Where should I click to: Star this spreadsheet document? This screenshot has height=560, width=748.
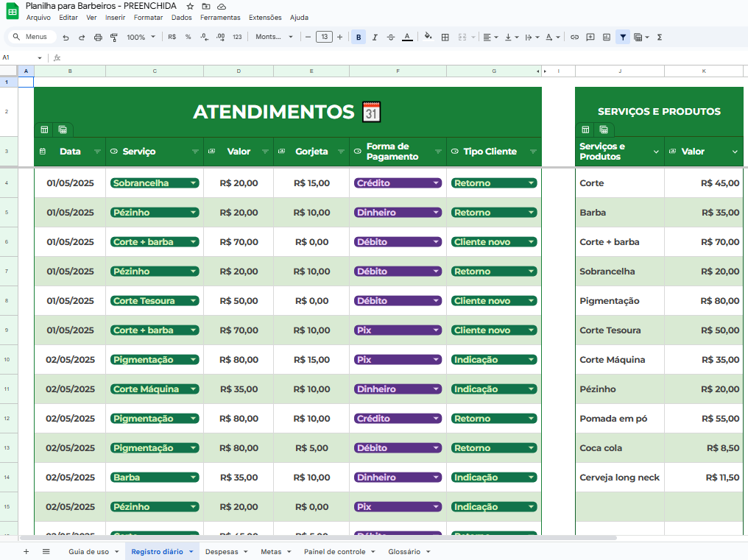[x=191, y=6]
